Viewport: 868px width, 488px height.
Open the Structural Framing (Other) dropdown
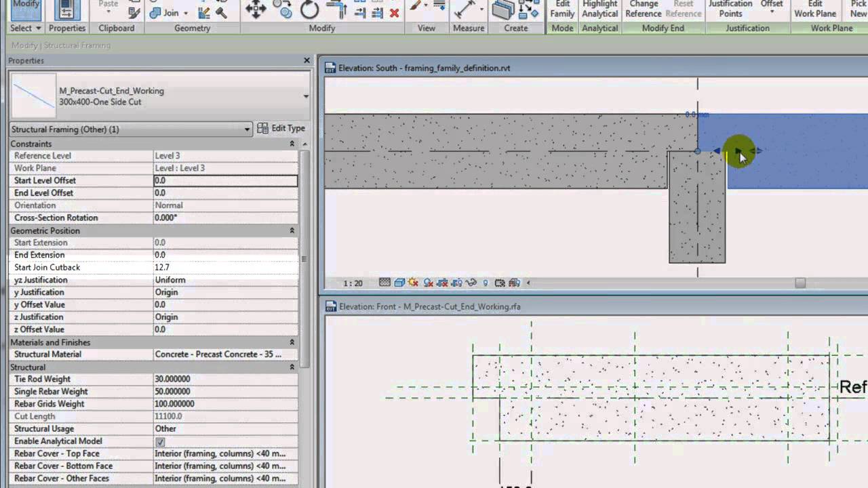coord(247,129)
